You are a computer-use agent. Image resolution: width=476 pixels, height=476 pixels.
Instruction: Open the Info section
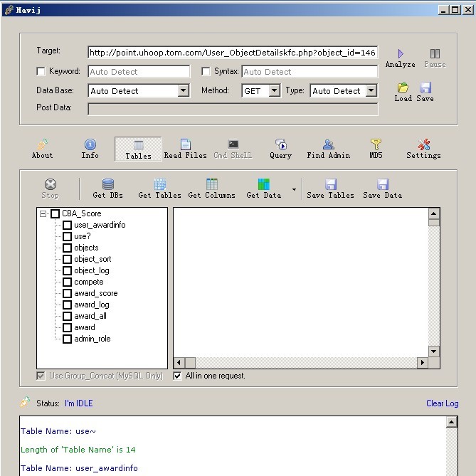[x=90, y=149]
